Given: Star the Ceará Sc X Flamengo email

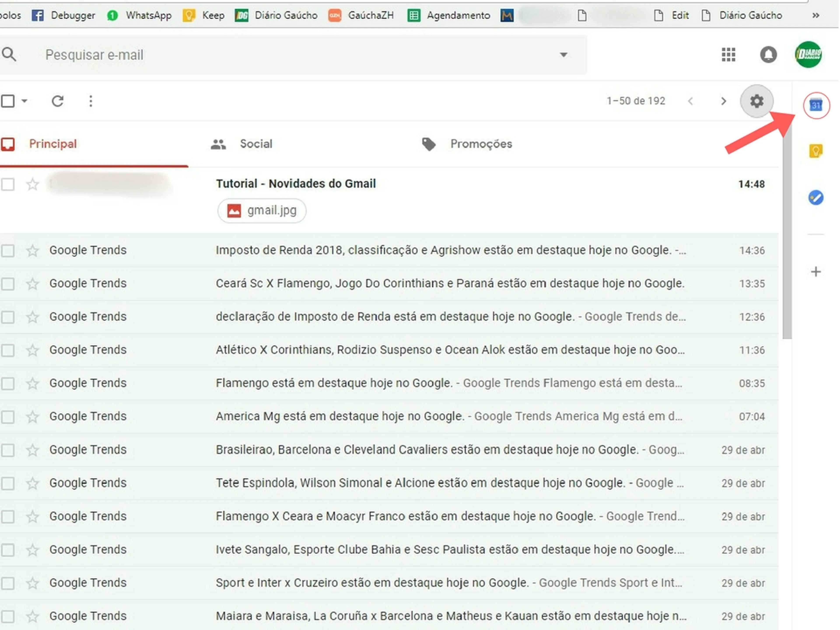Looking at the screenshot, I should point(32,284).
